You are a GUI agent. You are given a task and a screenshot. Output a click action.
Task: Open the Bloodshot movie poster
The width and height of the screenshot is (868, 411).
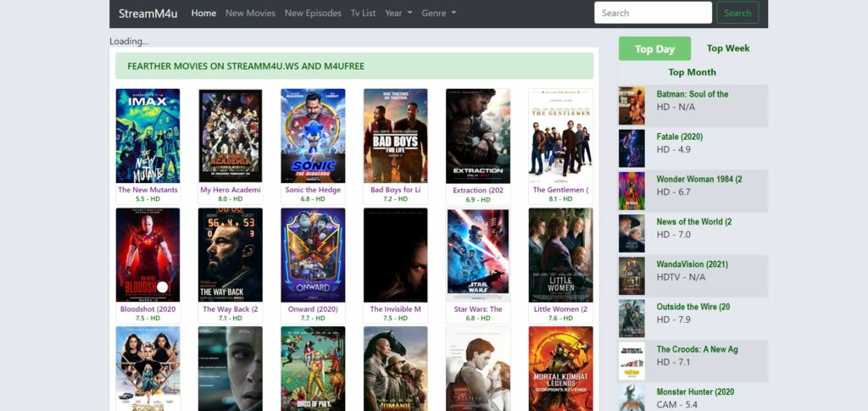tap(147, 255)
